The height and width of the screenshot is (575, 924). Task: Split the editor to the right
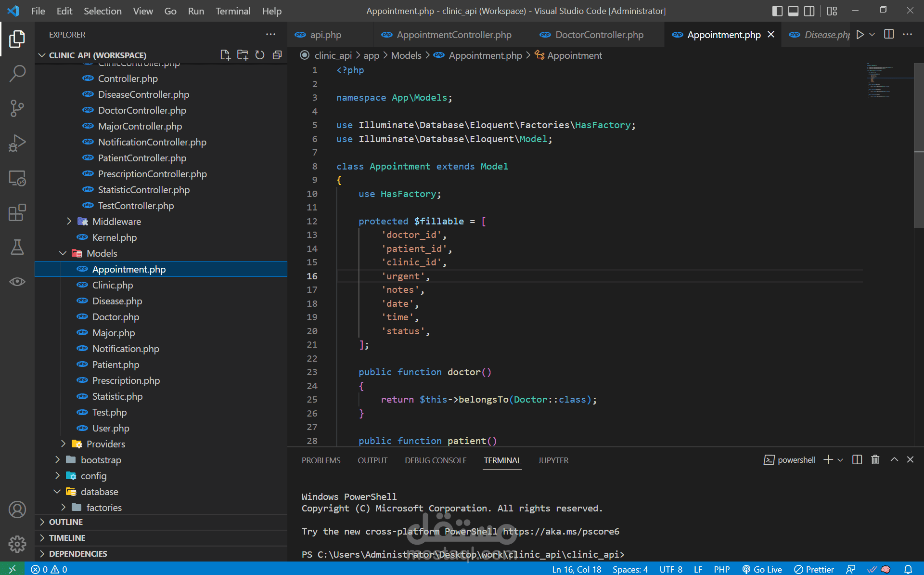(x=889, y=34)
